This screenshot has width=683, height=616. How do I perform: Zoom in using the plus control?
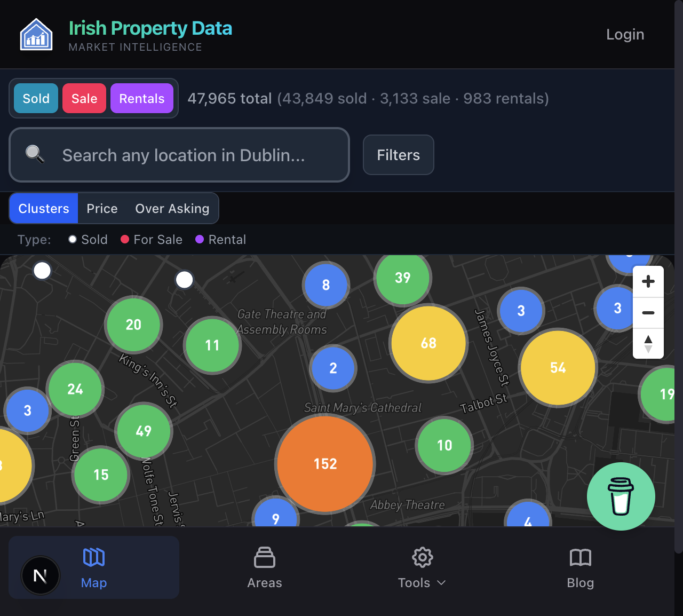pyautogui.click(x=648, y=281)
